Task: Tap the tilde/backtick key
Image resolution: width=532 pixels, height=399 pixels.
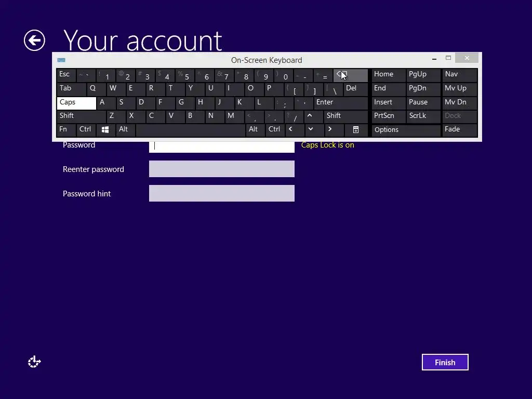Action: point(86,75)
